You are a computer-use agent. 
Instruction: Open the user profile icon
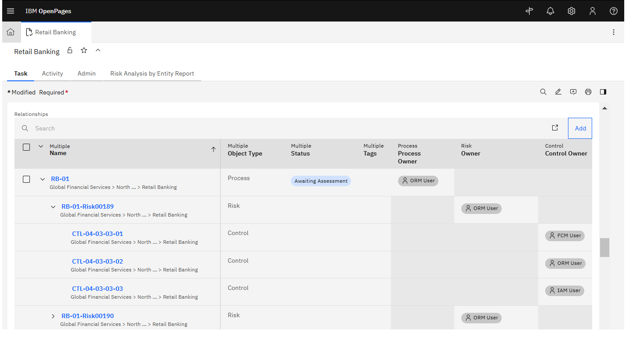(592, 11)
